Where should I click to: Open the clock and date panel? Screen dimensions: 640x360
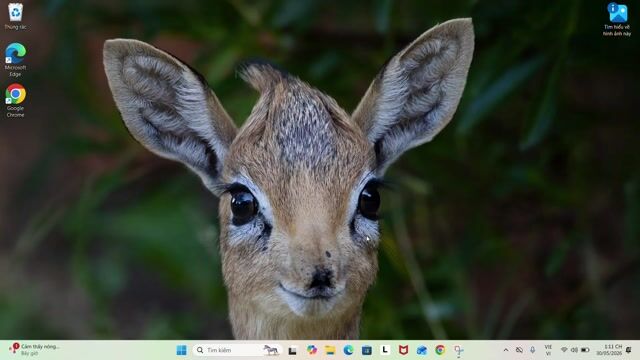pos(609,350)
